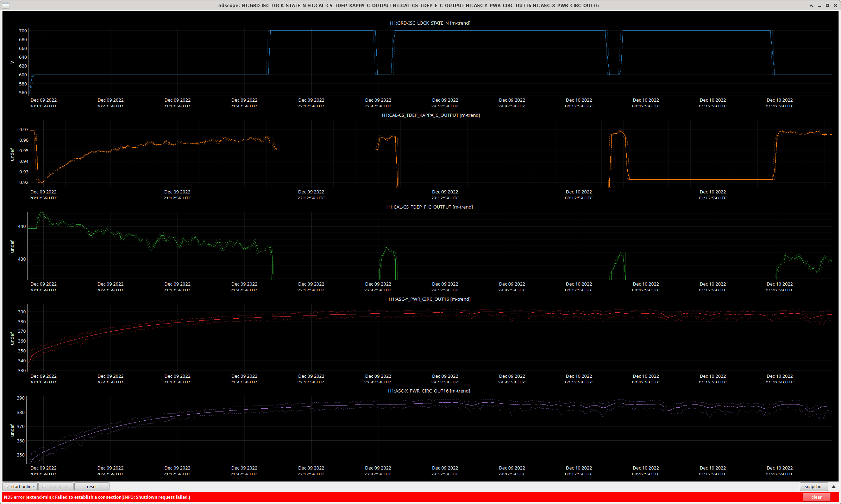Image resolution: width=841 pixels, height=504 pixels.
Task: Click the V y-axis label on lock state plot
Action: (x=12, y=62)
